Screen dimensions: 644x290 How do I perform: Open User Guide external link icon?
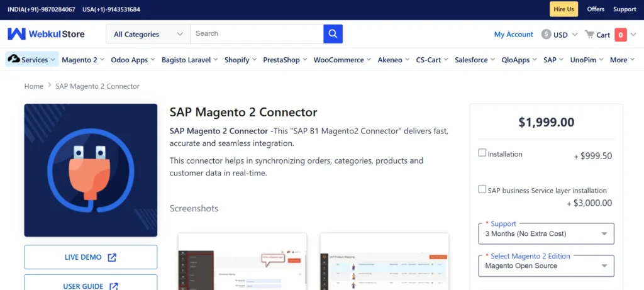click(x=114, y=286)
